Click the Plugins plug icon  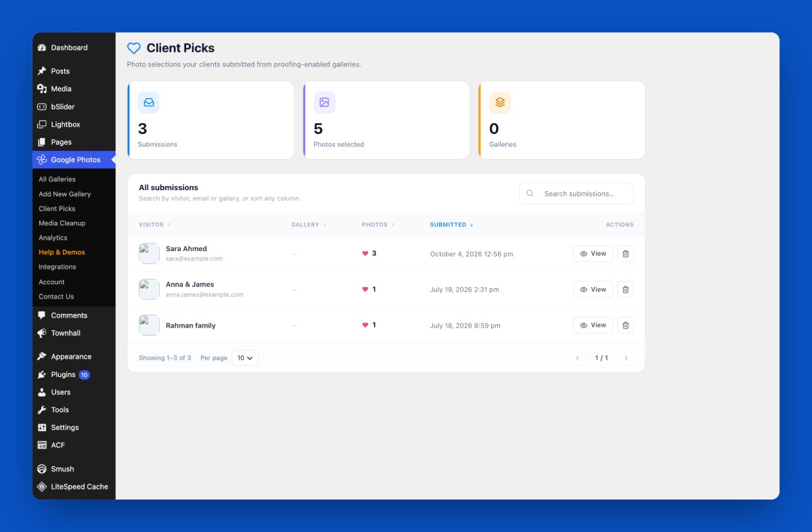pyautogui.click(x=42, y=374)
